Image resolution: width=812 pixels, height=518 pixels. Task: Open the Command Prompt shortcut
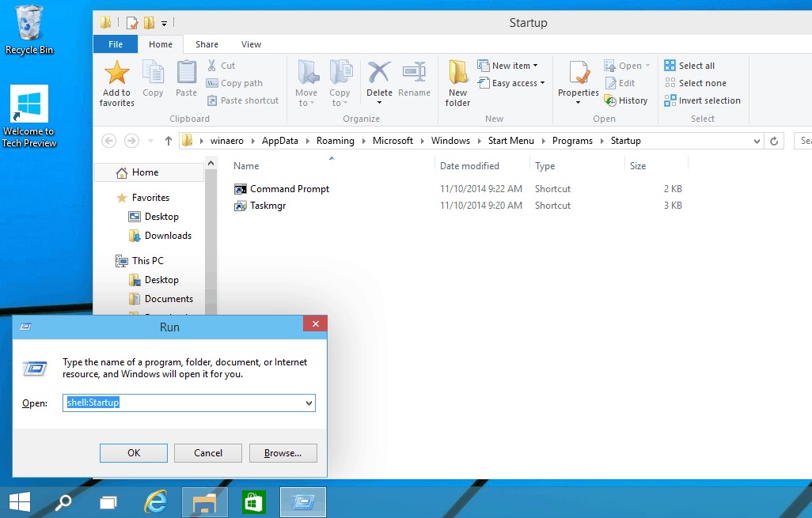coord(289,189)
